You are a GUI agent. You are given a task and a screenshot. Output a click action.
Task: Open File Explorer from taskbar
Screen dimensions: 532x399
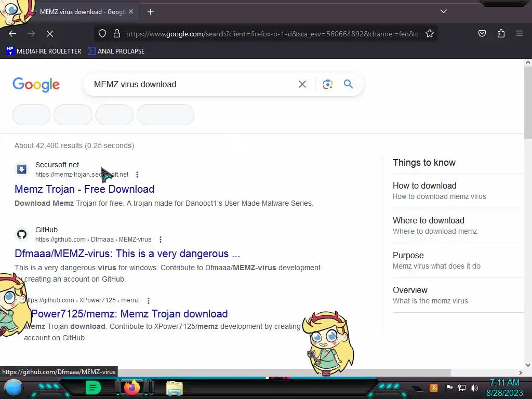click(x=175, y=388)
